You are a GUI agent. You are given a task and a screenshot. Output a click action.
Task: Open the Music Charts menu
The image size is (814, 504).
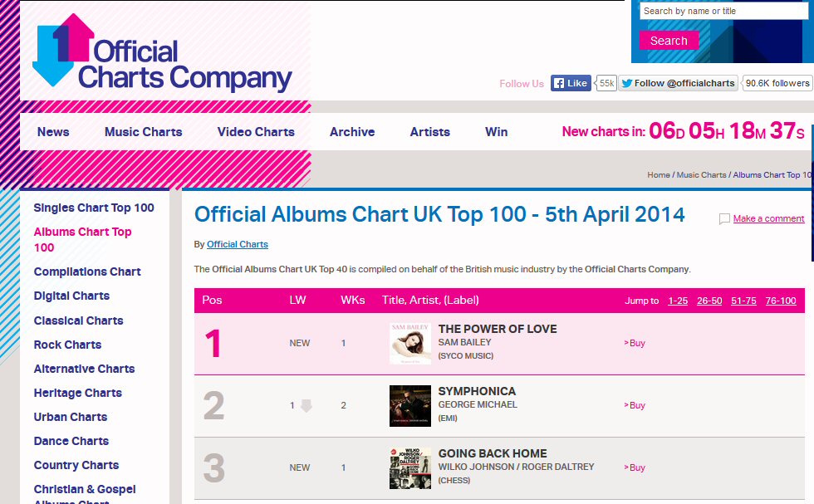click(x=143, y=132)
